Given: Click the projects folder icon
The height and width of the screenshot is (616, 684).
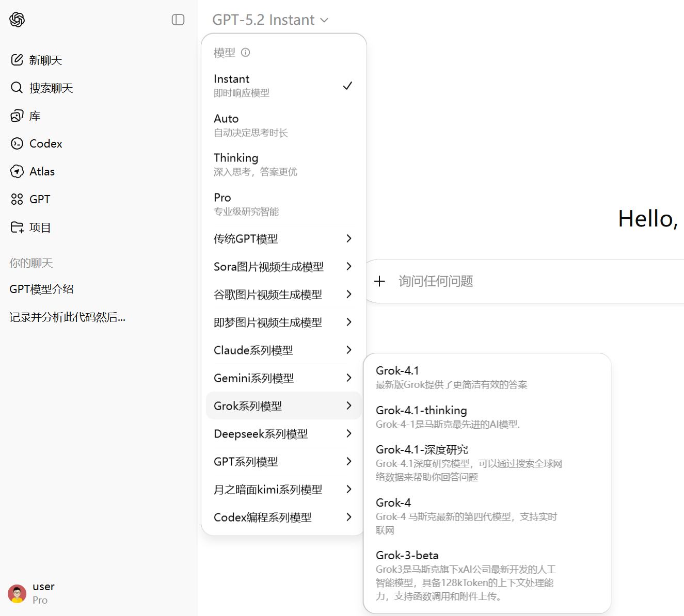Looking at the screenshot, I should tap(17, 227).
